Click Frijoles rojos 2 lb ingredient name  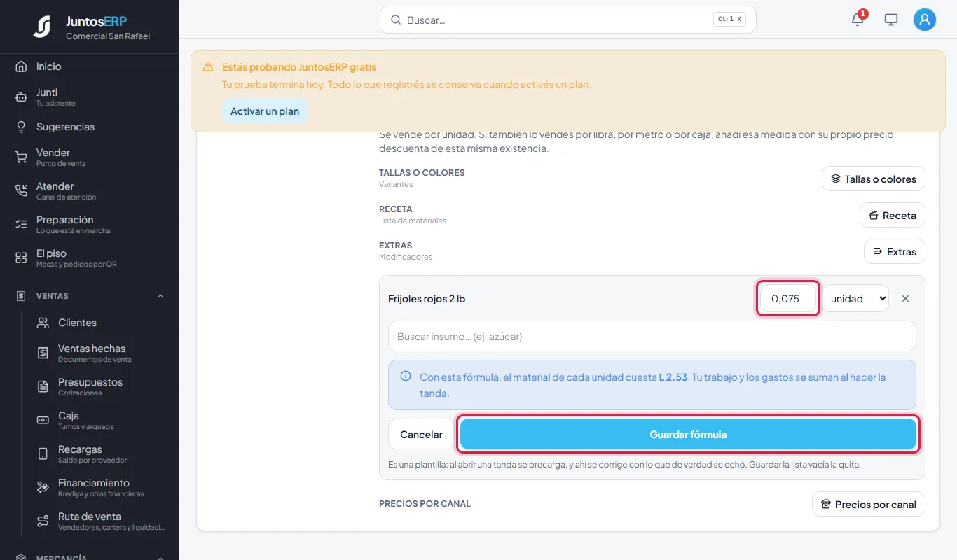[427, 299]
